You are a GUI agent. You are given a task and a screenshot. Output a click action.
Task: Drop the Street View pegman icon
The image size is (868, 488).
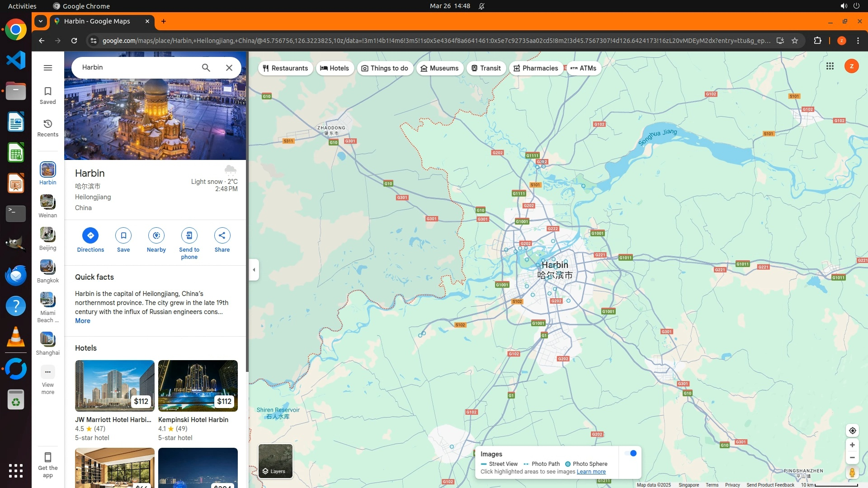click(852, 473)
